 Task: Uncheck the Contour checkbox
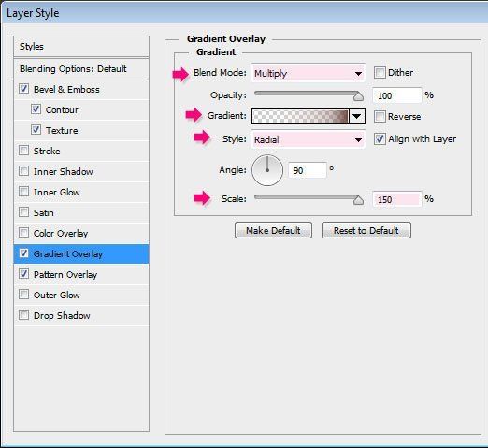[36, 109]
